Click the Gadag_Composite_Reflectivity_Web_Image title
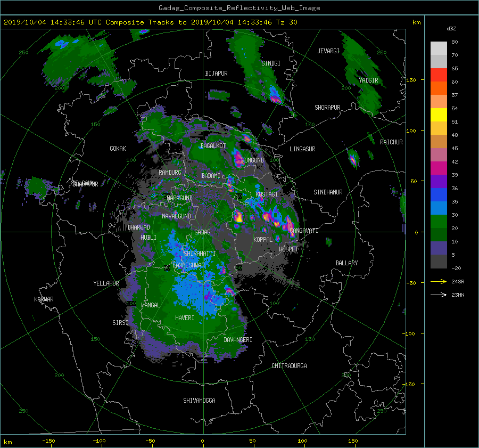The width and height of the screenshot is (479, 448). pos(239,8)
